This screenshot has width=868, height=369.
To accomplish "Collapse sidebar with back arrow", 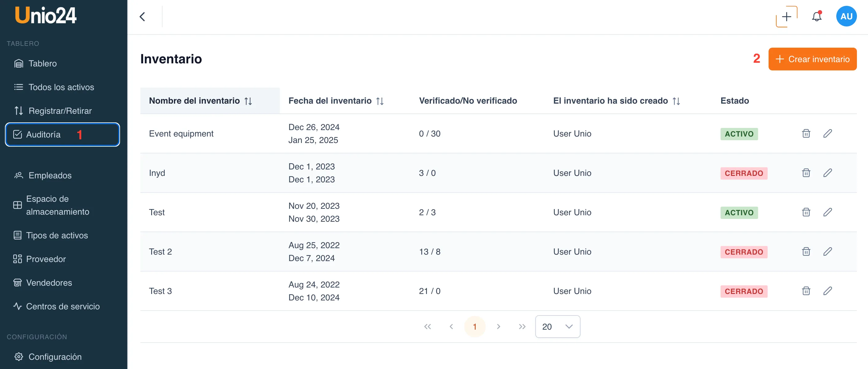I will coord(142,17).
